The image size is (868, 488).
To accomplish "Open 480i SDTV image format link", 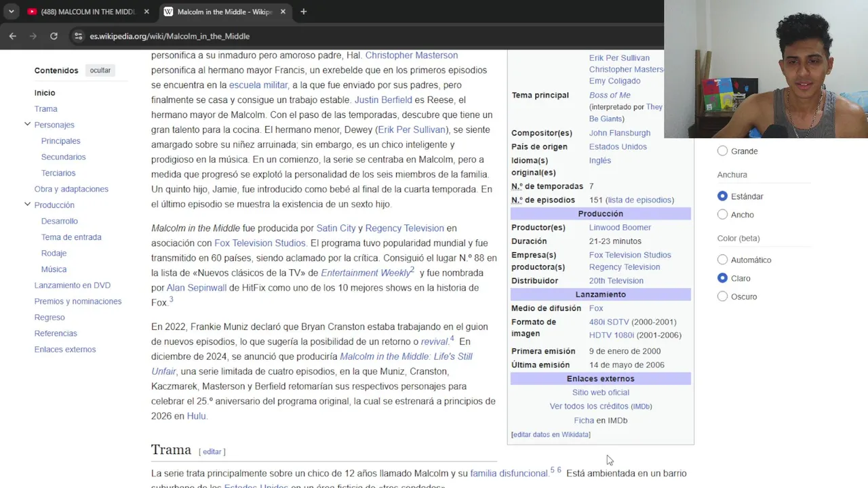I will [x=609, y=322].
